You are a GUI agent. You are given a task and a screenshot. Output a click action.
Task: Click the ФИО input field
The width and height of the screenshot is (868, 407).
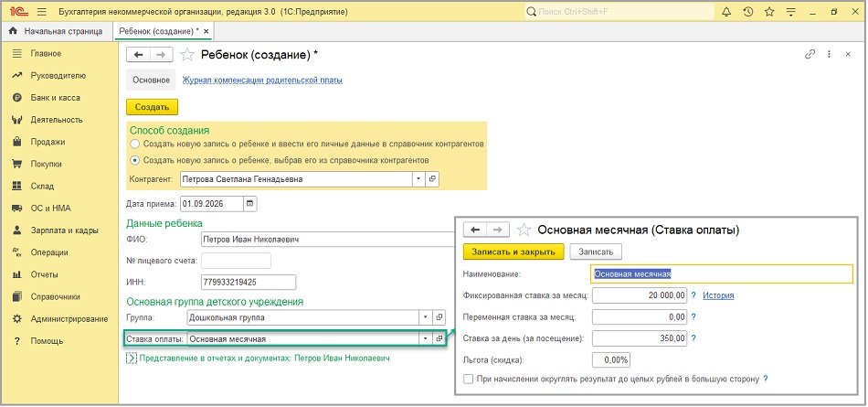tap(326, 240)
